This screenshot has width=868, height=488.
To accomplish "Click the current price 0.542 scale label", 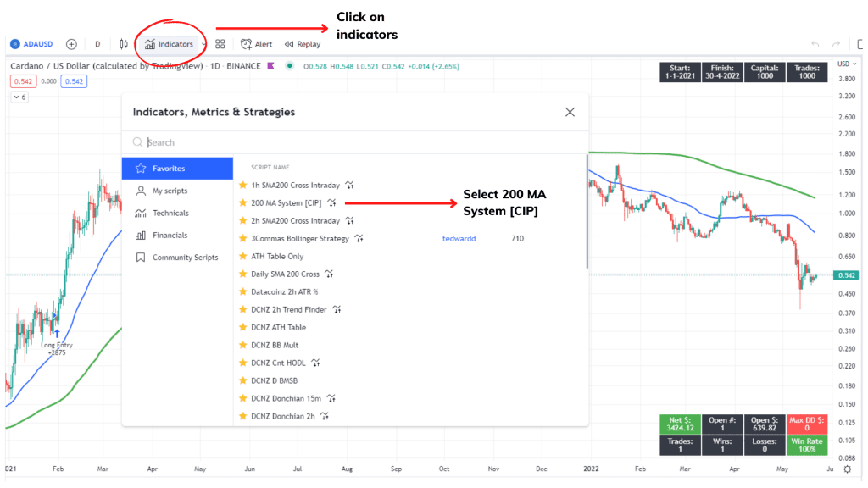I will click(x=847, y=275).
